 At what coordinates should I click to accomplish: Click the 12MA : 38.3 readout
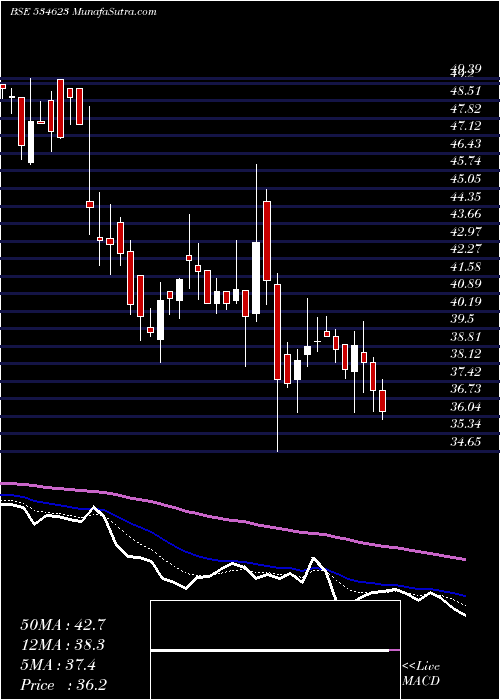click(x=63, y=645)
